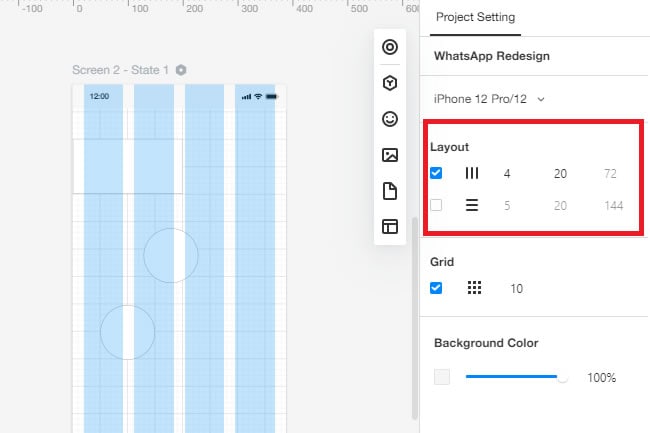Click the dotted grid icon
Viewport: 650px width, 433px height.
(x=474, y=288)
